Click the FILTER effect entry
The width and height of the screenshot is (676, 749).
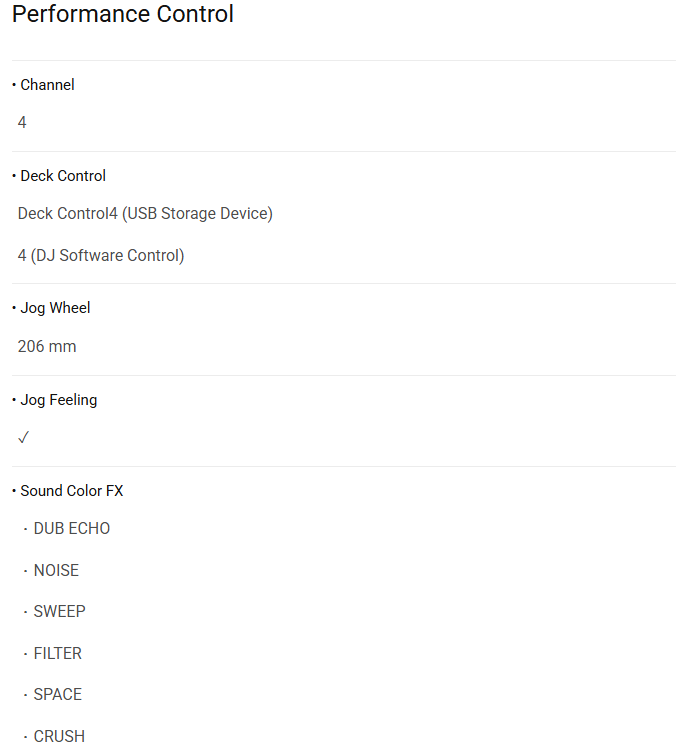coord(57,653)
